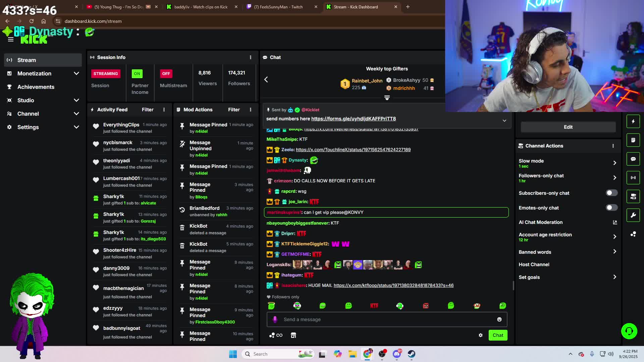Click the shop icon below message box
Viewport: 644px width, 362px height.
point(293,335)
